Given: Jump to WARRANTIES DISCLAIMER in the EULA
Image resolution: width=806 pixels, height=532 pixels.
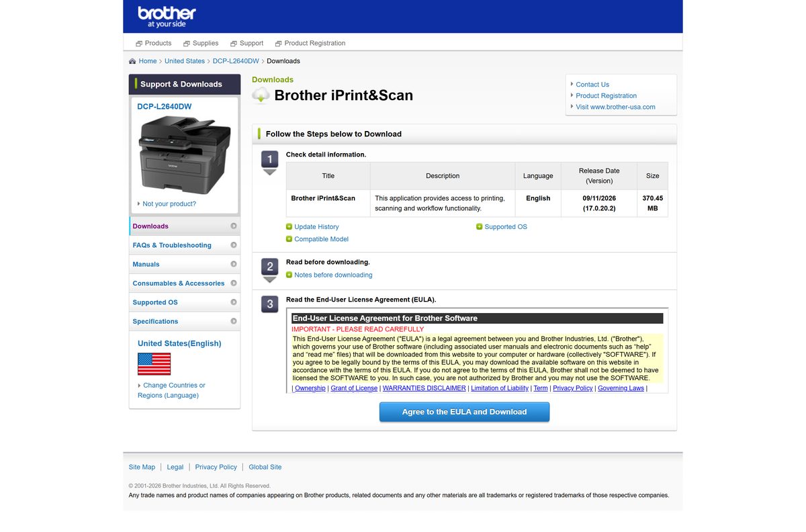Looking at the screenshot, I should click(x=424, y=388).
